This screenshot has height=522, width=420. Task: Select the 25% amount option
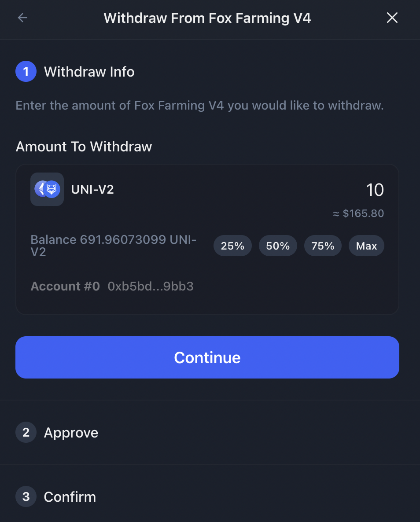tap(232, 246)
